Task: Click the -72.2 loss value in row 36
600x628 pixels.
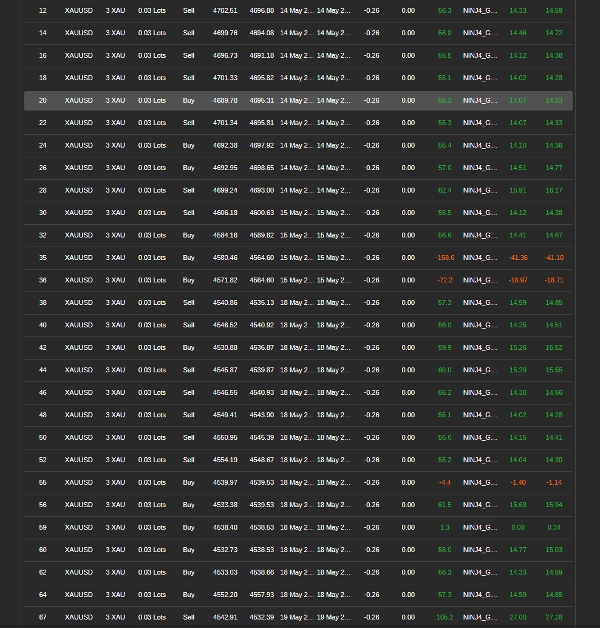Action: 445,280
